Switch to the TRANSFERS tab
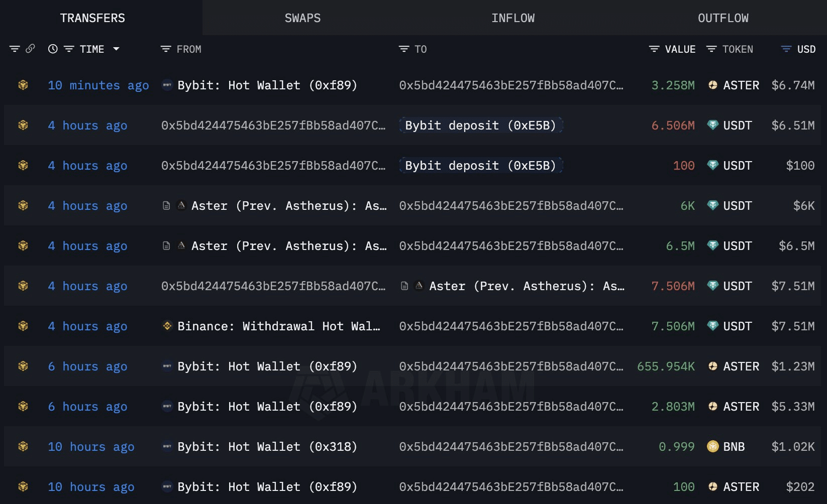827x504 pixels. 92,18
